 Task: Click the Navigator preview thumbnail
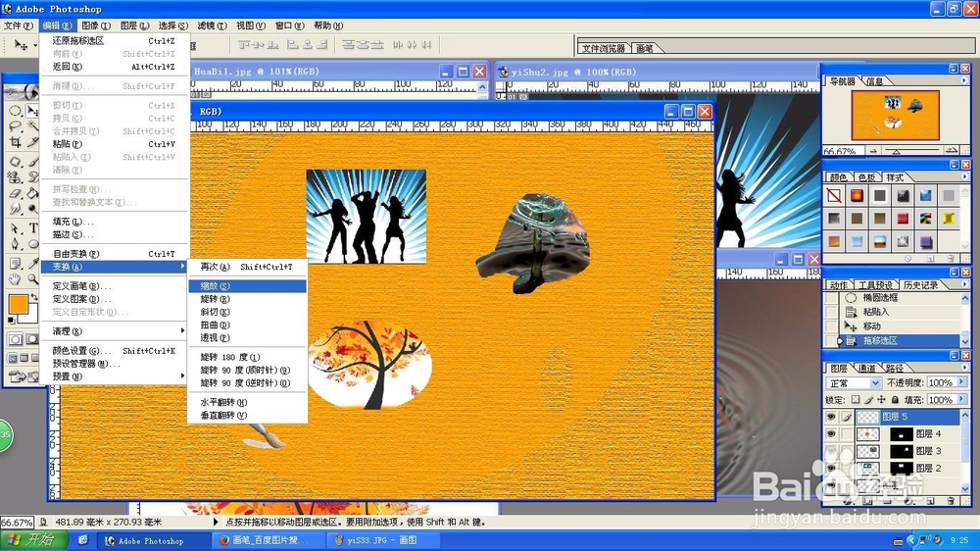tap(895, 115)
